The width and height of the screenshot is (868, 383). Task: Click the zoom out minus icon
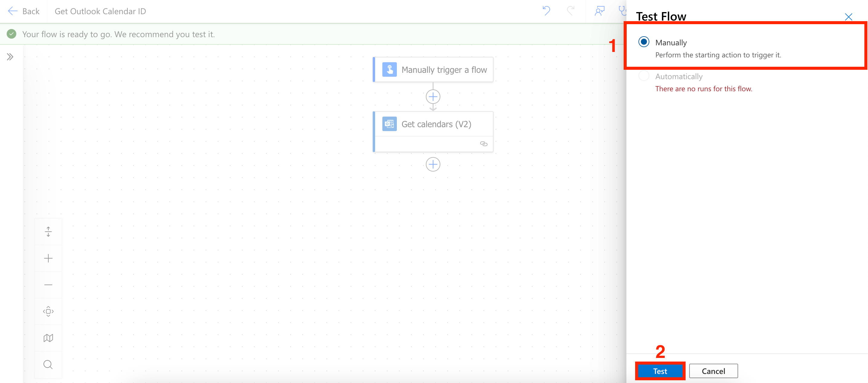48,285
